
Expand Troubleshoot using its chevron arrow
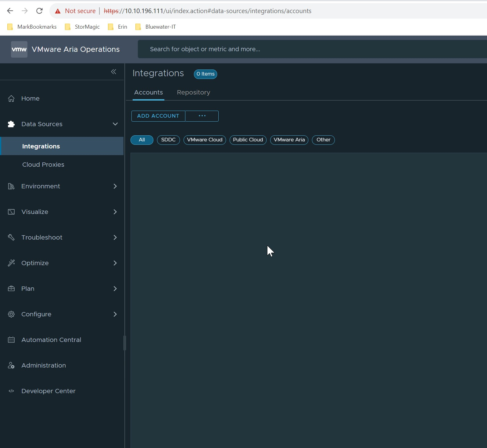[115, 237]
